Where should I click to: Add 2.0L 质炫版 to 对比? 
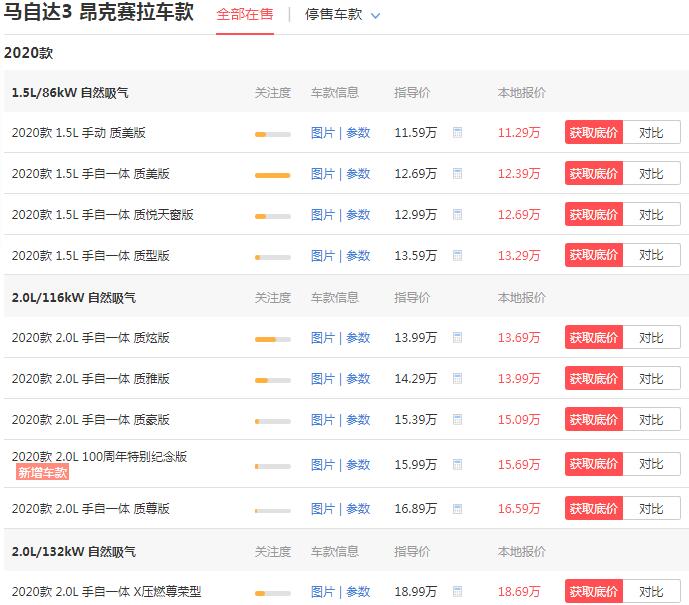point(652,337)
